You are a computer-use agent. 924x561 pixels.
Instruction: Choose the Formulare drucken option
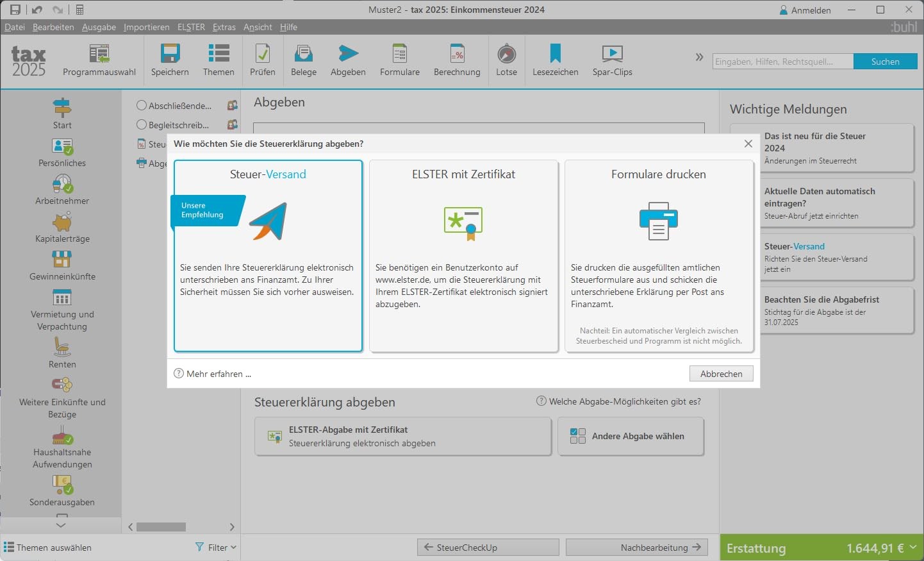tap(659, 256)
